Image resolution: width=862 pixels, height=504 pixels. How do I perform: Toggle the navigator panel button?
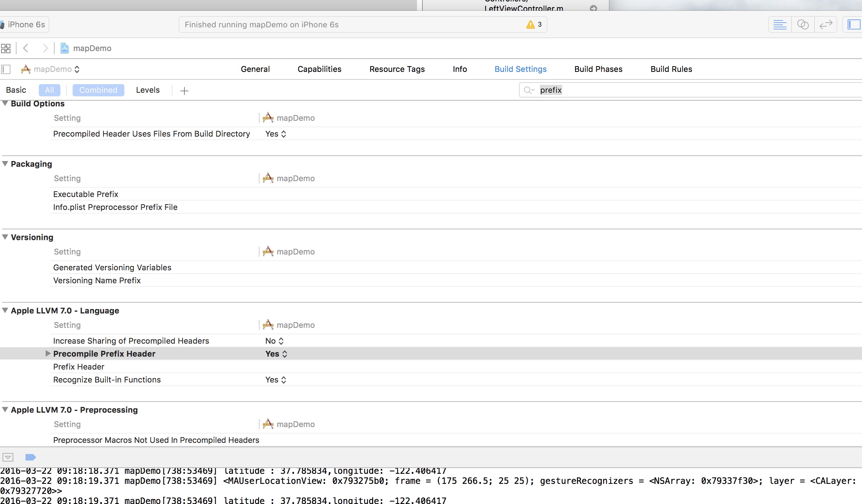854,24
